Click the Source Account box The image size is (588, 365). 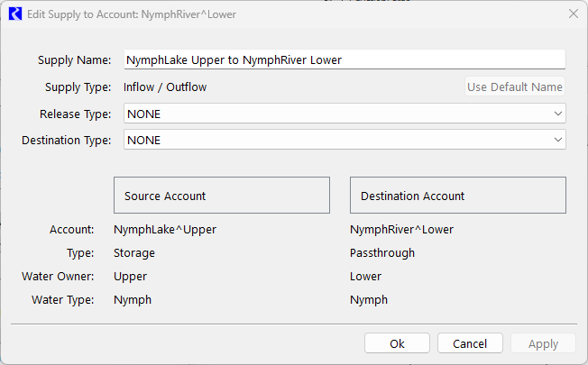click(221, 196)
